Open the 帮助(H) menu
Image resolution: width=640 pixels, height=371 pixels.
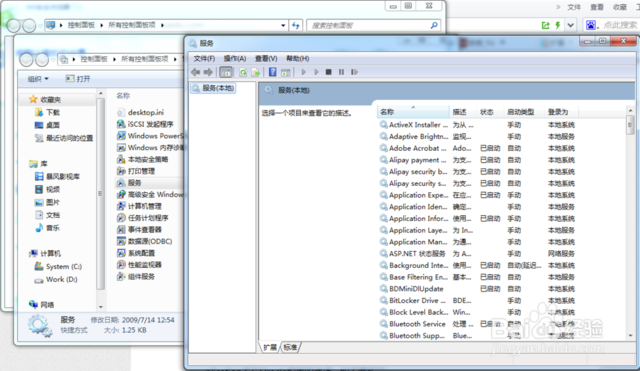[298, 58]
